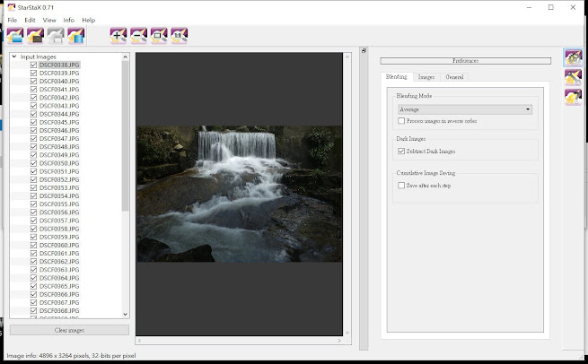This screenshot has height=364, width=588.
Task: Open Images toolbar icon
Action: pyautogui.click(x=15, y=36)
